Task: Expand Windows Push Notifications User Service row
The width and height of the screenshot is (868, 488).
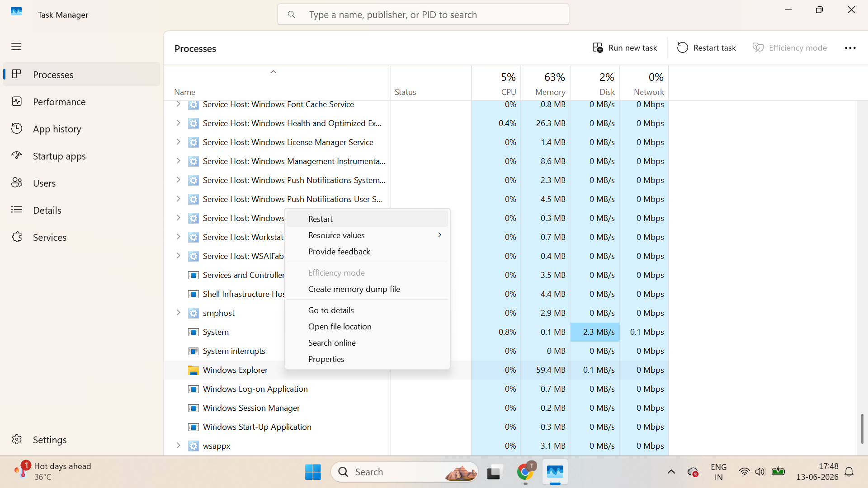Action: 178,199
